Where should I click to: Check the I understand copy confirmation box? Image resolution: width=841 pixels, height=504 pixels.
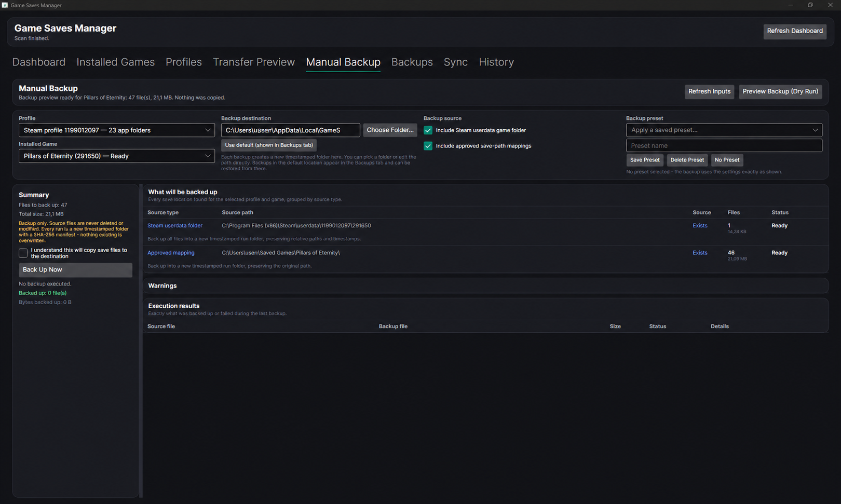click(23, 253)
